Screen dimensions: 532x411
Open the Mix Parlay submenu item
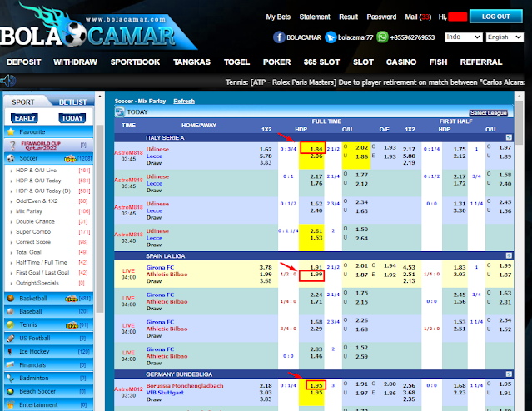pos(29,211)
